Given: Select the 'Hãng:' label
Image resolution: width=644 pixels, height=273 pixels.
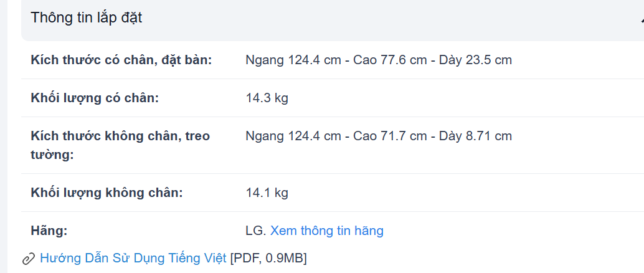Looking at the screenshot, I should (x=49, y=231).
